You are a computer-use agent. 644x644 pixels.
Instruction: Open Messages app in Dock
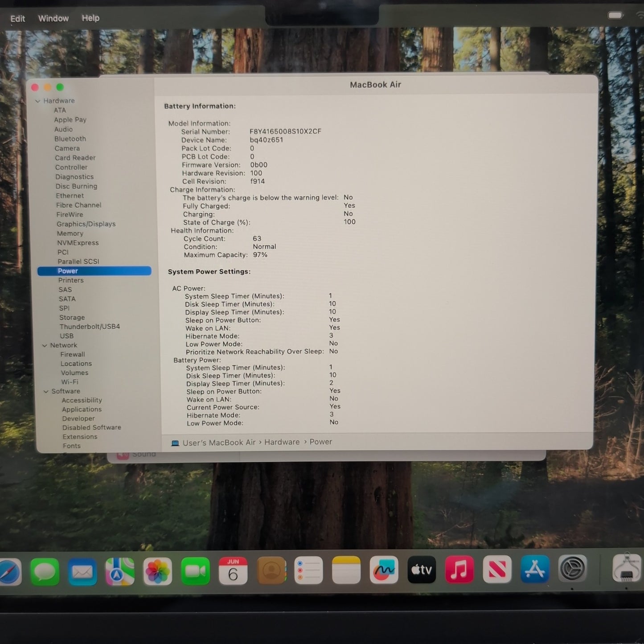click(x=45, y=571)
